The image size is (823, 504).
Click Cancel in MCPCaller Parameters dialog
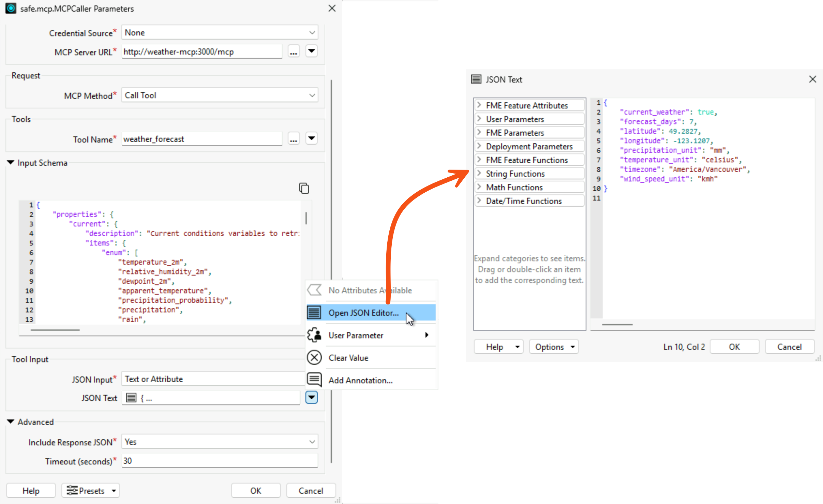tap(311, 490)
